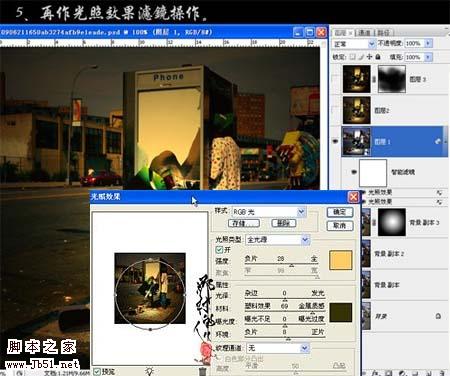Lock layer position with the move icon
This screenshot has height=376, width=450.
(x=369, y=57)
